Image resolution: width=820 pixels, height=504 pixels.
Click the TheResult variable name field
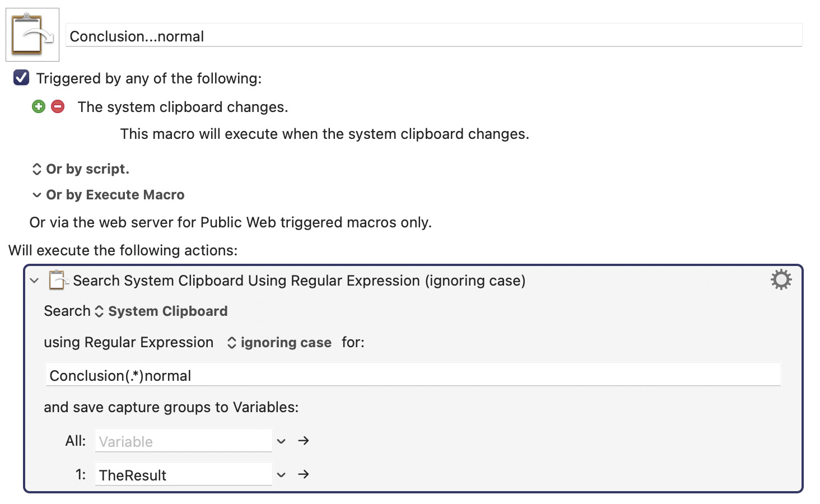(184, 474)
